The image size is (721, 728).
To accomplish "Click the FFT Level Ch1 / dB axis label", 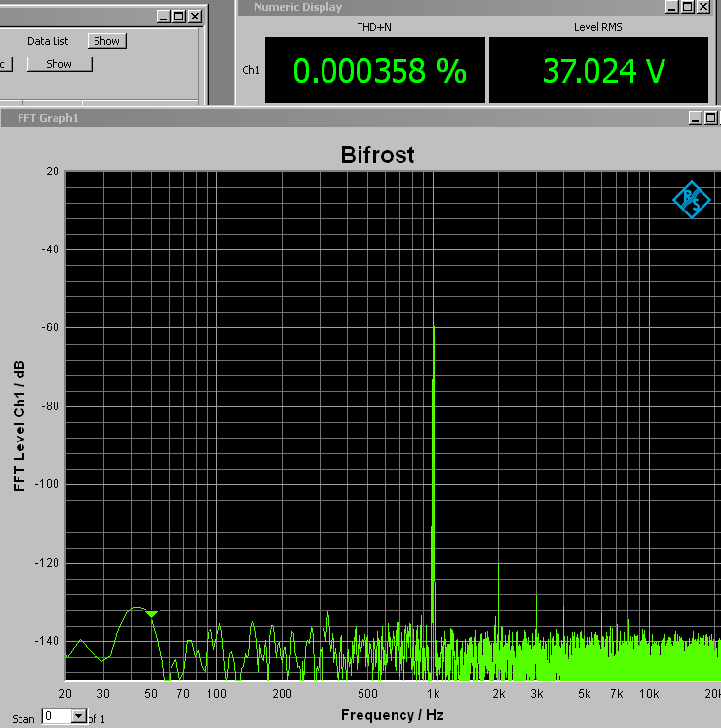I will pyautogui.click(x=19, y=426).
